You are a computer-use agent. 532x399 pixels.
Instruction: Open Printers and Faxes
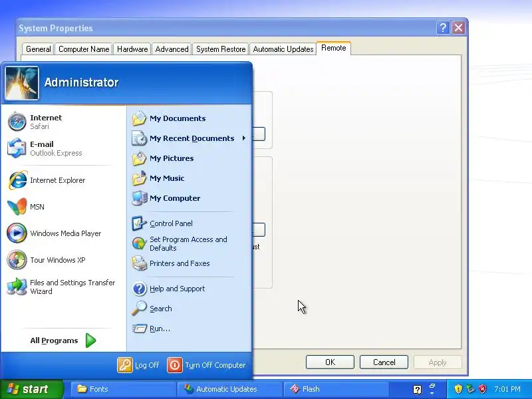[189, 263]
